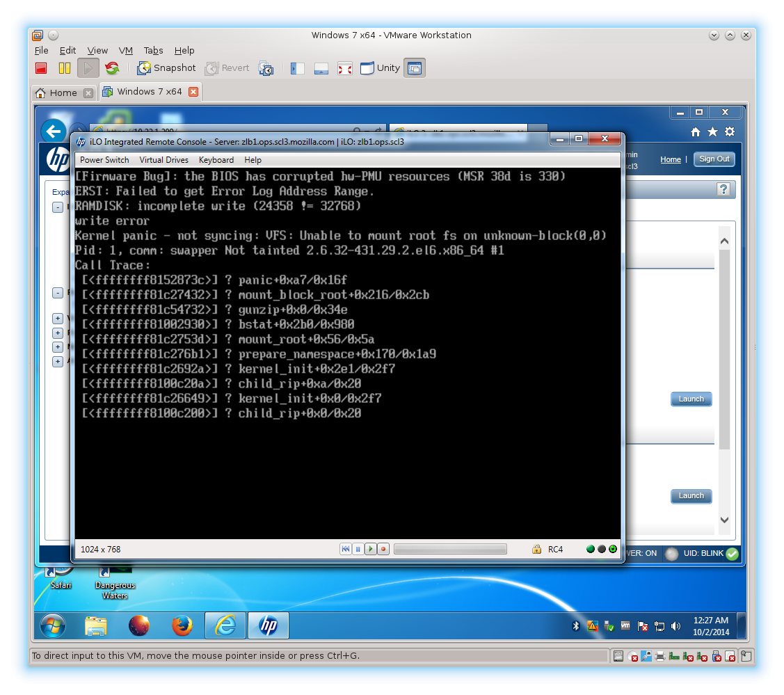Collapse the first iLO navigation tree node
The width and height of the screenshot is (784, 695).
58,207
